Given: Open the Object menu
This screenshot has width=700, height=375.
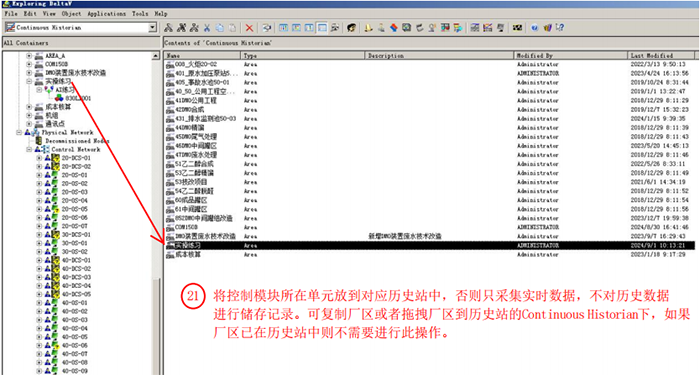Looking at the screenshot, I should [x=71, y=14].
